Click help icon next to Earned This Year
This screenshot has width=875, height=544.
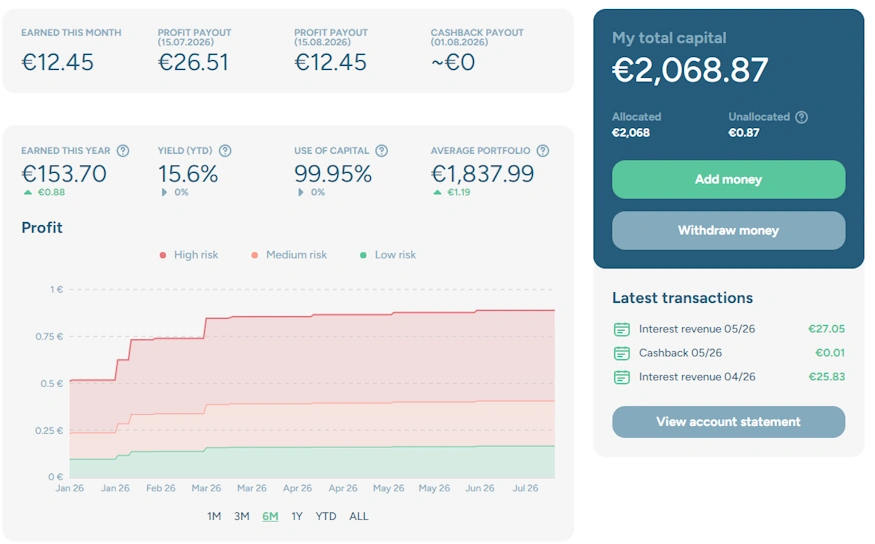pyautogui.click(x=123, y=151)
